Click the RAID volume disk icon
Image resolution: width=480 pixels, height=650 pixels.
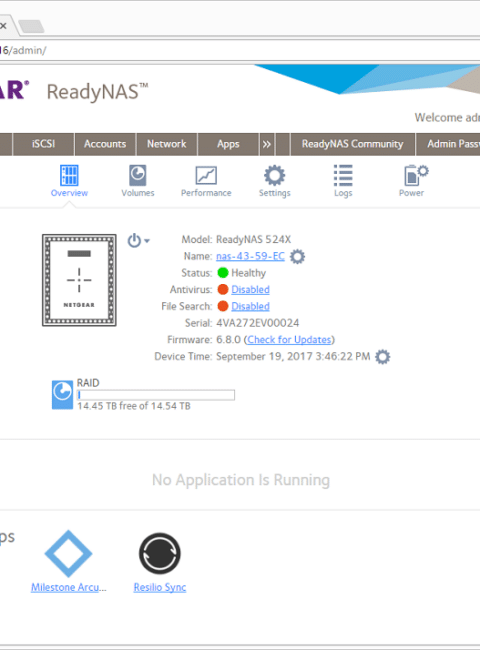(x=62, y=395)
